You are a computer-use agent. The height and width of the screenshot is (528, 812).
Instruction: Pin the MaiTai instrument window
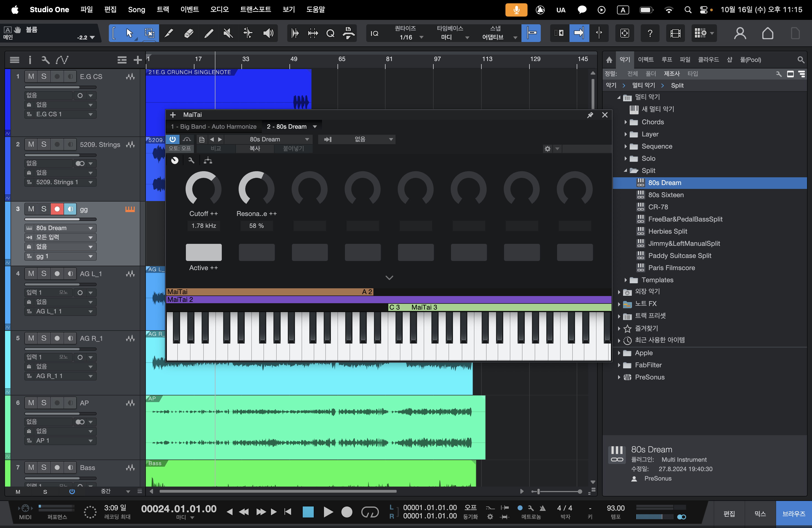(590, 115)
